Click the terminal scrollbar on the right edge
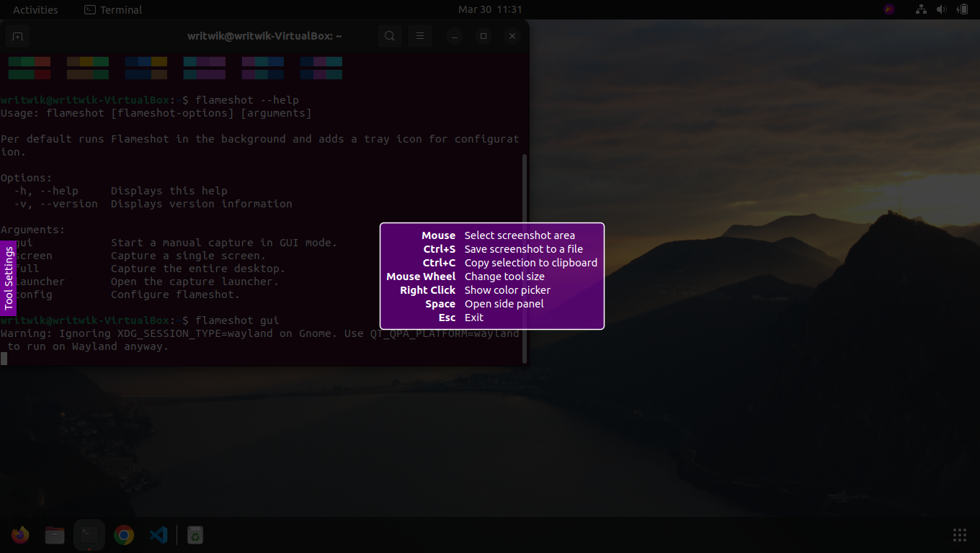 (525, 180)
